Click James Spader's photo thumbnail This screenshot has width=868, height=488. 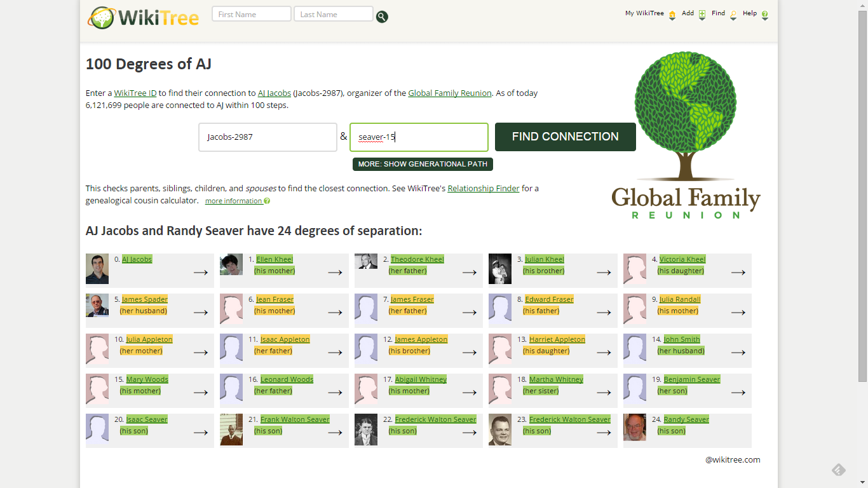point(97,306)
